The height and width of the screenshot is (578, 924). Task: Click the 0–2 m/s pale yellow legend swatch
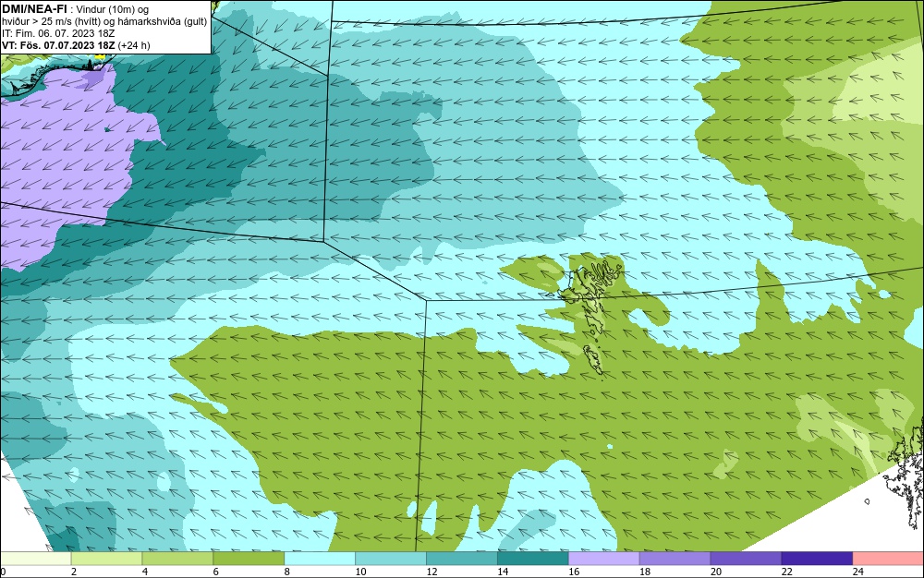(35, 559)
